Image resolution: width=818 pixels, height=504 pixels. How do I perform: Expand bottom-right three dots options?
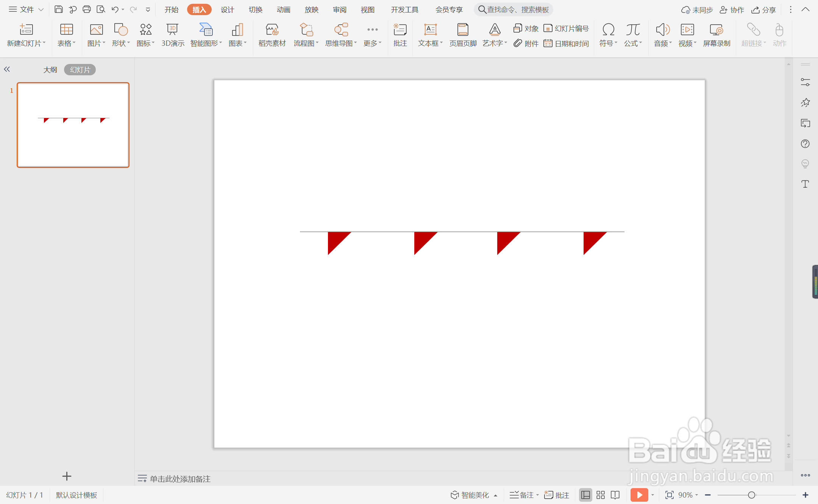pyautogui.click(x=806, y=475)
